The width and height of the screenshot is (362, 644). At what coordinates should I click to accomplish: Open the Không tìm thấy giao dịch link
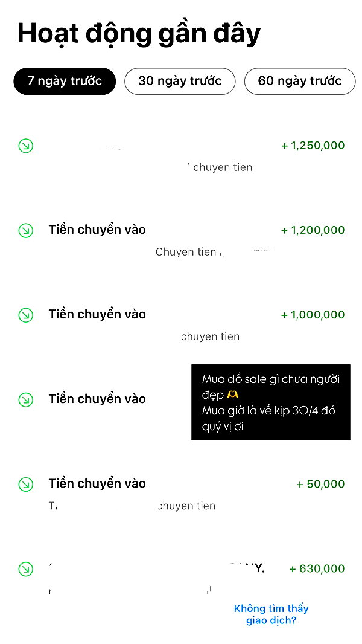pos(271,614)
